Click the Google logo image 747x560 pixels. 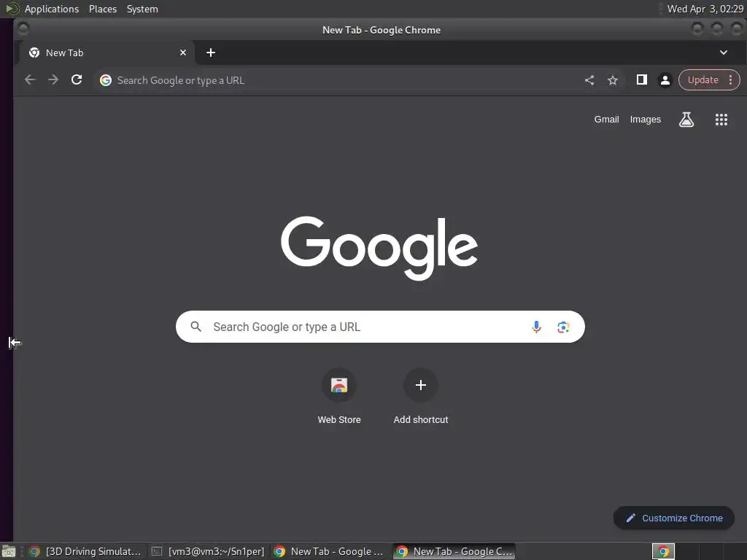[379, 248]
